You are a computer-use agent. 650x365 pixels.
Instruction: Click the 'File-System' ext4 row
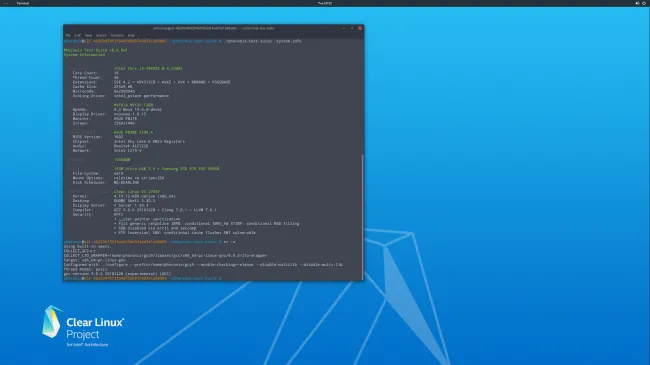pos(98,173)
